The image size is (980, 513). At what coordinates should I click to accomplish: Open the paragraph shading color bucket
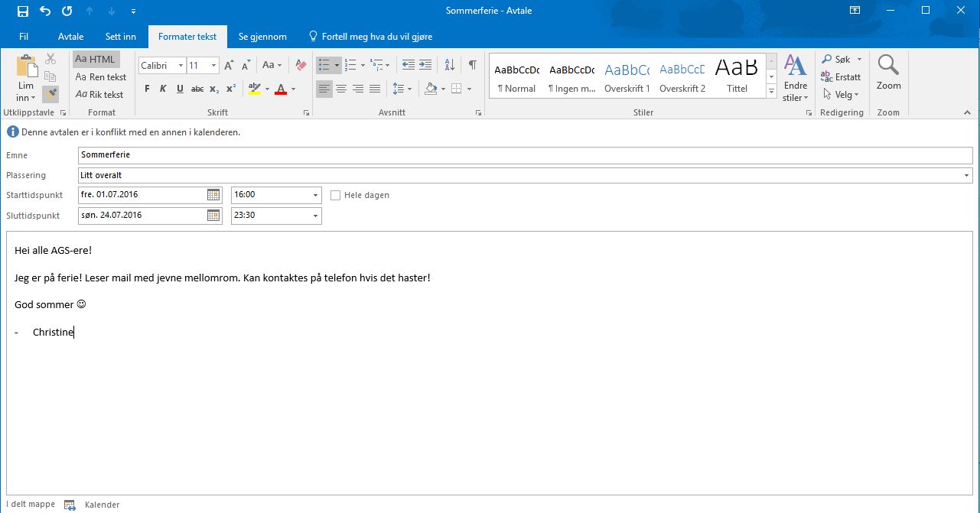click(x=431, y=89)
